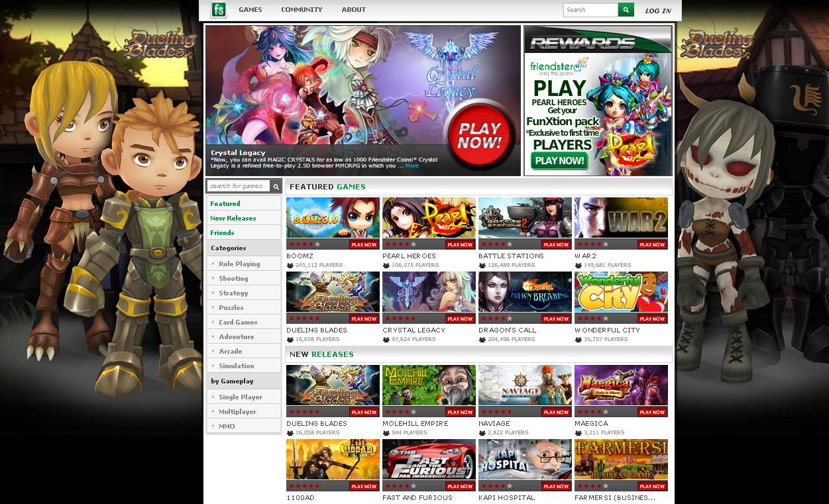829x504 pixels.
Task: Open the Naviage game thumbnail
Action: (x=525, y=385)
